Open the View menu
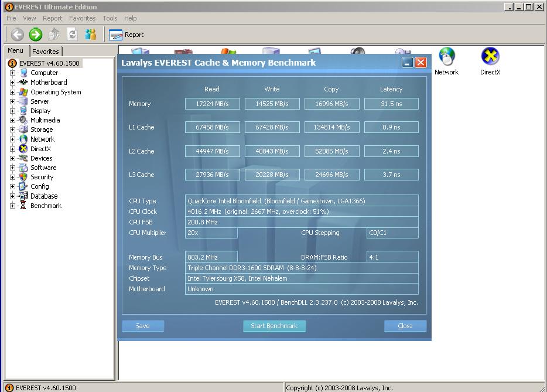The width and height of the screenshot is (547, 392). [29, 18]
